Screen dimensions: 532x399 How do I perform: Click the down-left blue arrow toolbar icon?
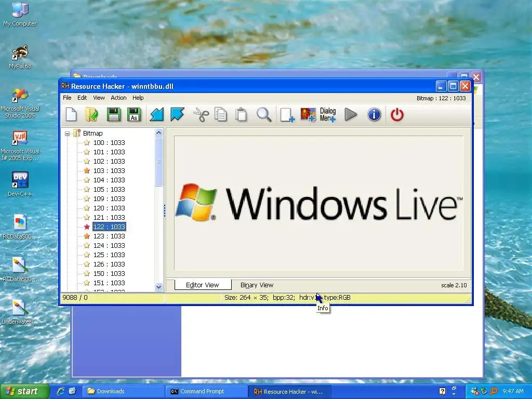[157, 114]
